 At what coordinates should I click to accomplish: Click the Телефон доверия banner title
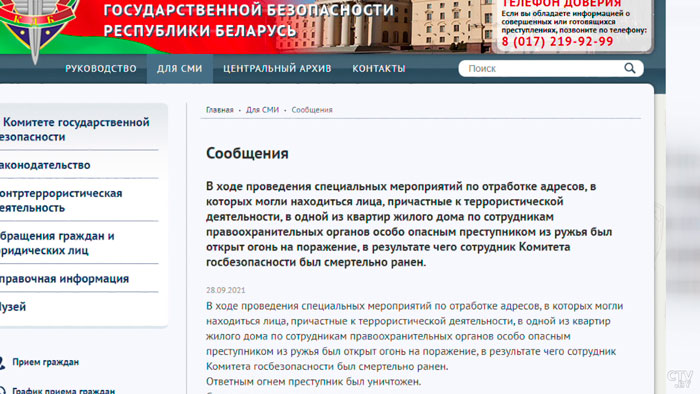(561, 4)
